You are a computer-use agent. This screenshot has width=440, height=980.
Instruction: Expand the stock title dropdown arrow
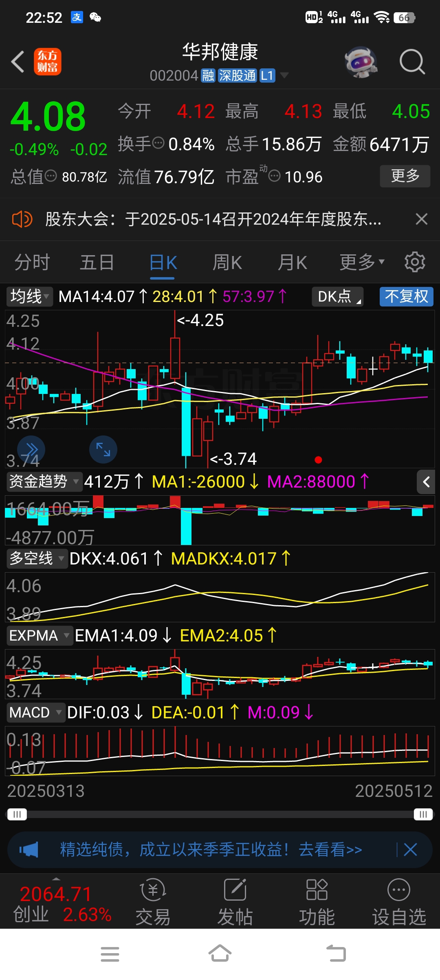pyautogui.click(x=284, y=75)
